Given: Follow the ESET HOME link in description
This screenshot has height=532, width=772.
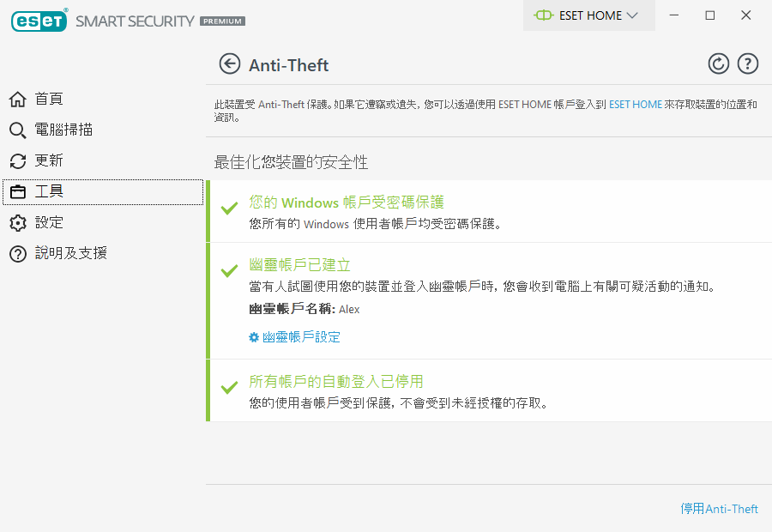Looking at the screenshot, I should tap(635, 105).
